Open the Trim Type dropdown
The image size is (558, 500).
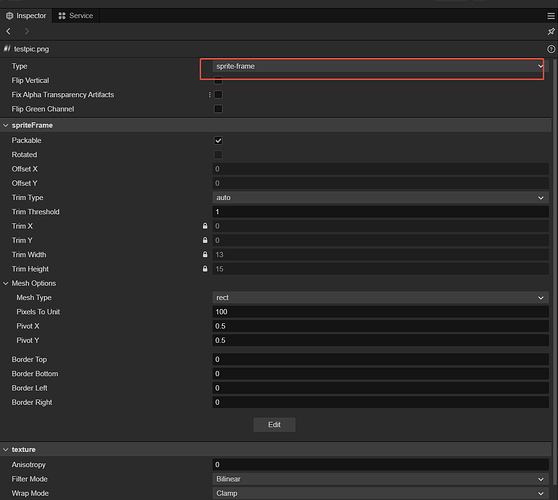pos(380,198)
